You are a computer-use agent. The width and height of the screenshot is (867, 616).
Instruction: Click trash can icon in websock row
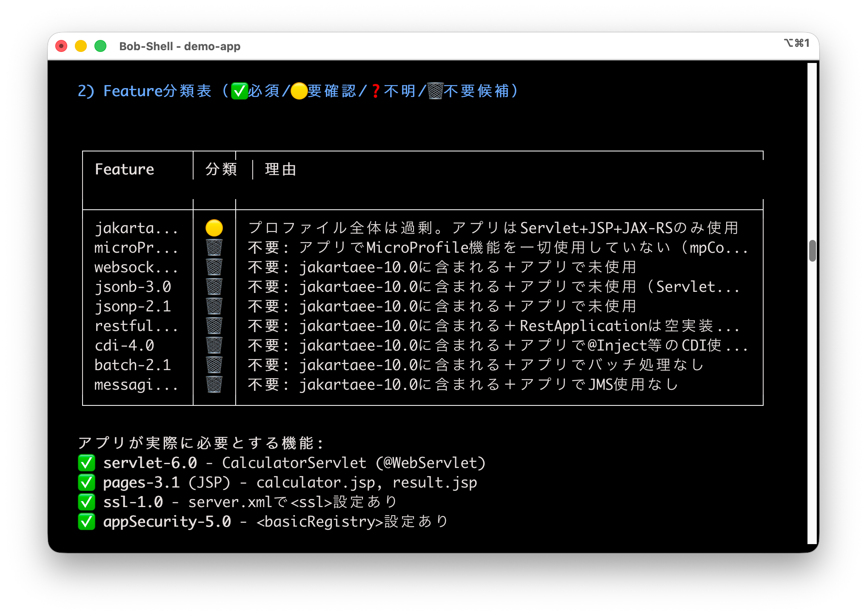[214, 267]
